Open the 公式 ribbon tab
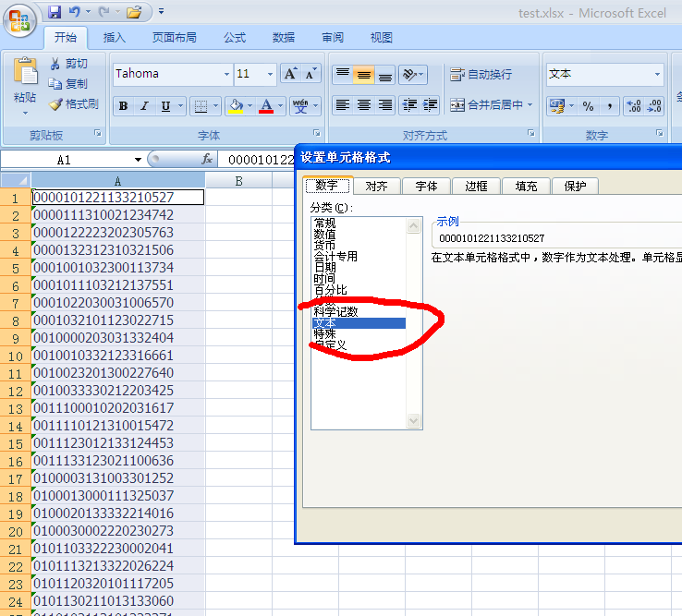 tap(235, 38)
